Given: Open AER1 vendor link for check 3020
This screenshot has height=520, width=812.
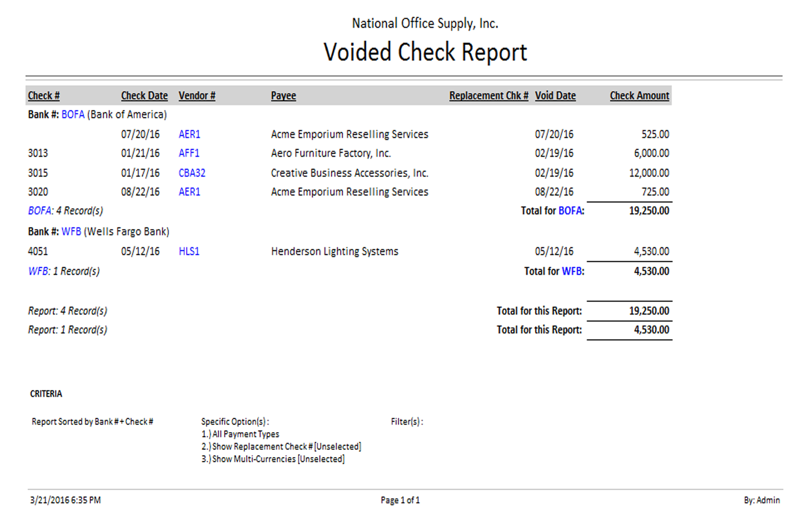Looking at the screenshot, I should click(189, 192).
